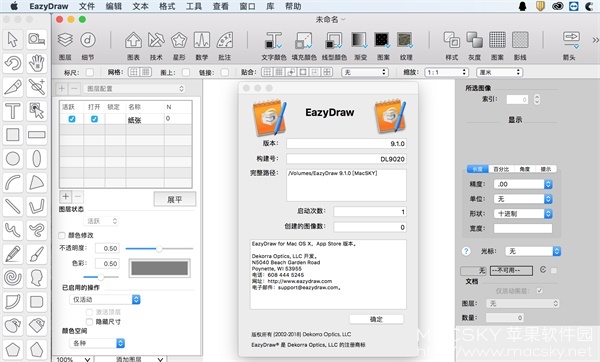
Task: Open the 技术 technical toolbar icon
Action: pyautogui.click(x=156, y=46)
